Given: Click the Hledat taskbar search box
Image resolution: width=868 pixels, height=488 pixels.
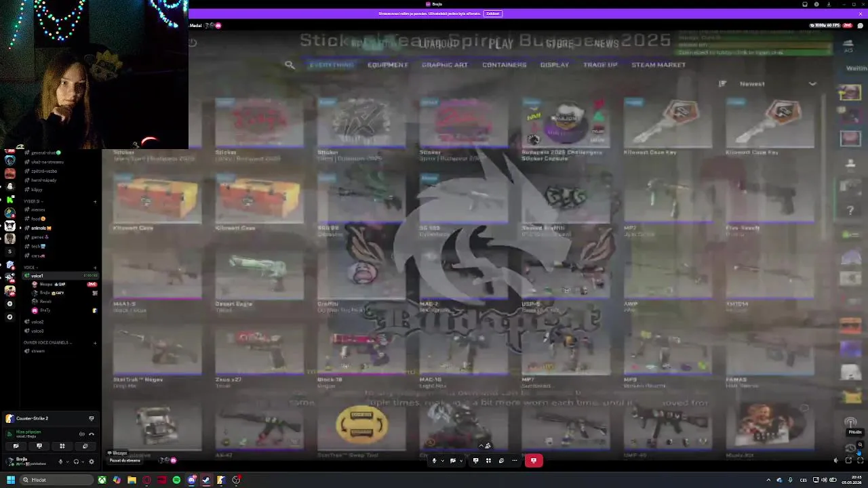Looking at the screenshot, I should coord(56,480).
